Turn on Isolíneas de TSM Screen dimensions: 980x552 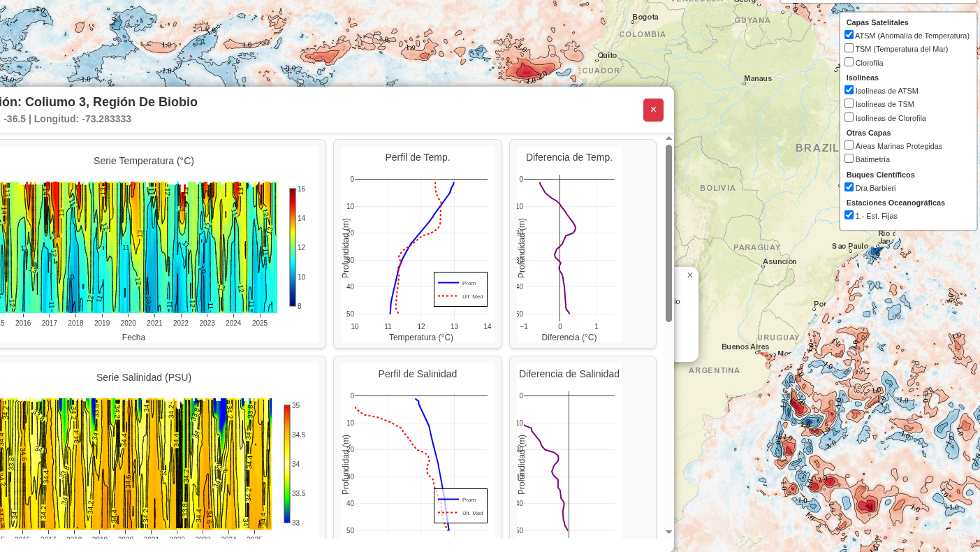[x=849, y=103]
